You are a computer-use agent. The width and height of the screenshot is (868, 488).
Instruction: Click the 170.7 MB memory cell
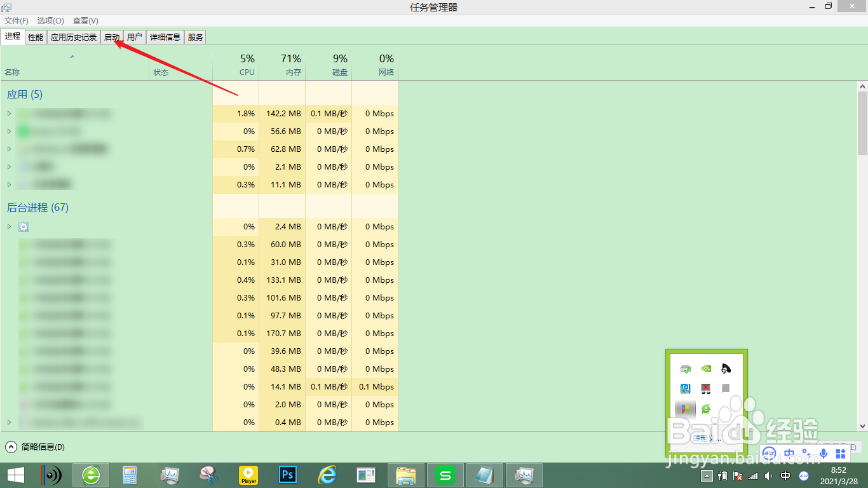[282, 334]
